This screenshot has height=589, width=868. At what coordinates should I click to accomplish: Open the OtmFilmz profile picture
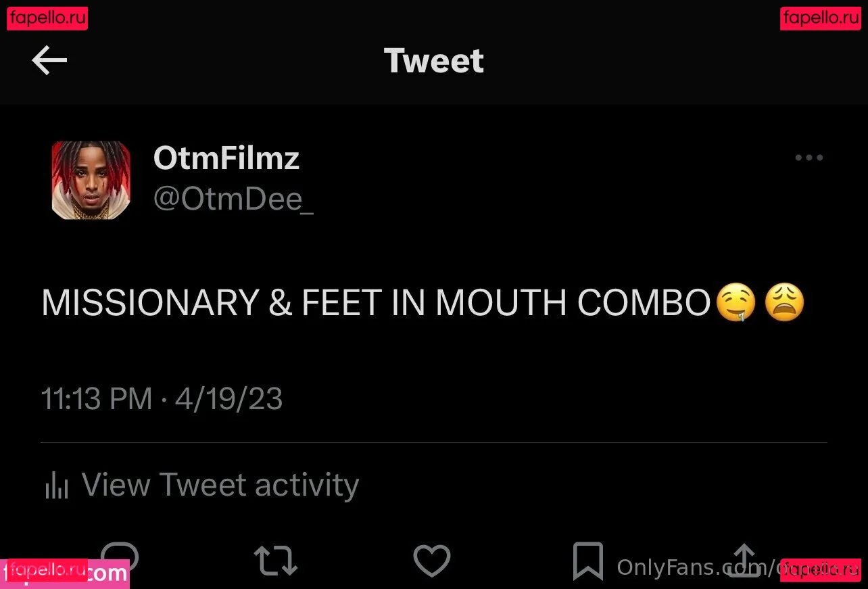(x=90, y=180)
